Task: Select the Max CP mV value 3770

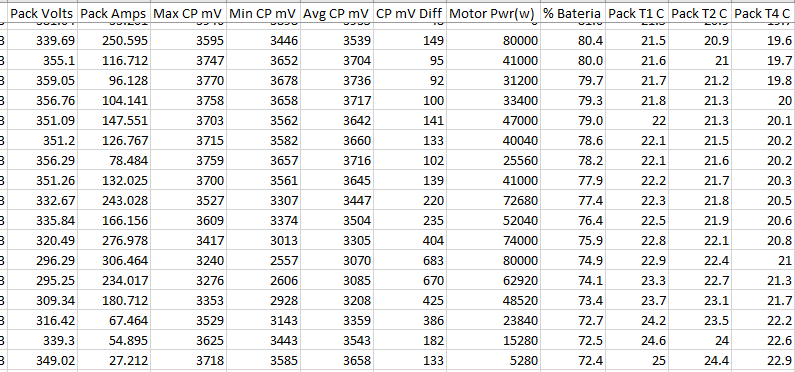Action: click(x=188, y=81)
